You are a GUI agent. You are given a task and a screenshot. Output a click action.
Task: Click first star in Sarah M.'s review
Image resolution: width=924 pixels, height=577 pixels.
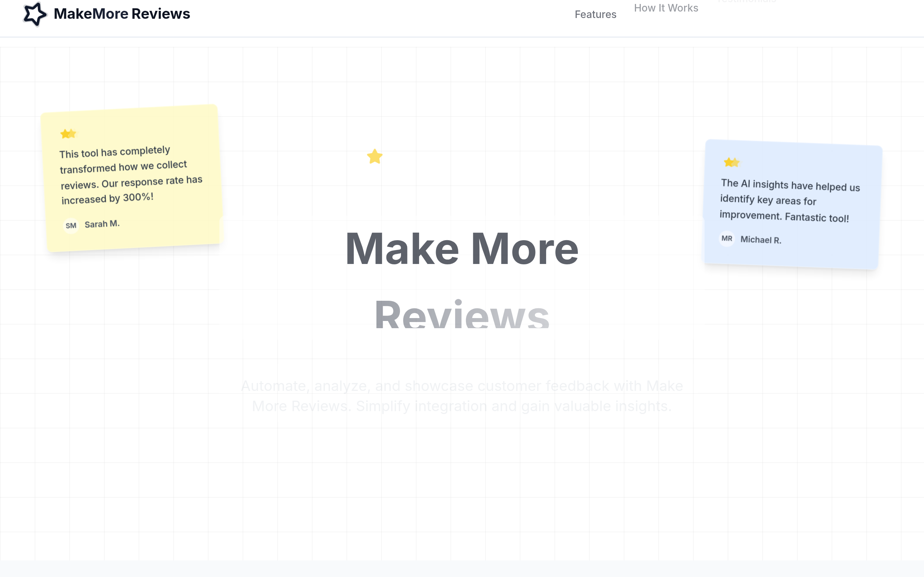(x=65, y=134)
